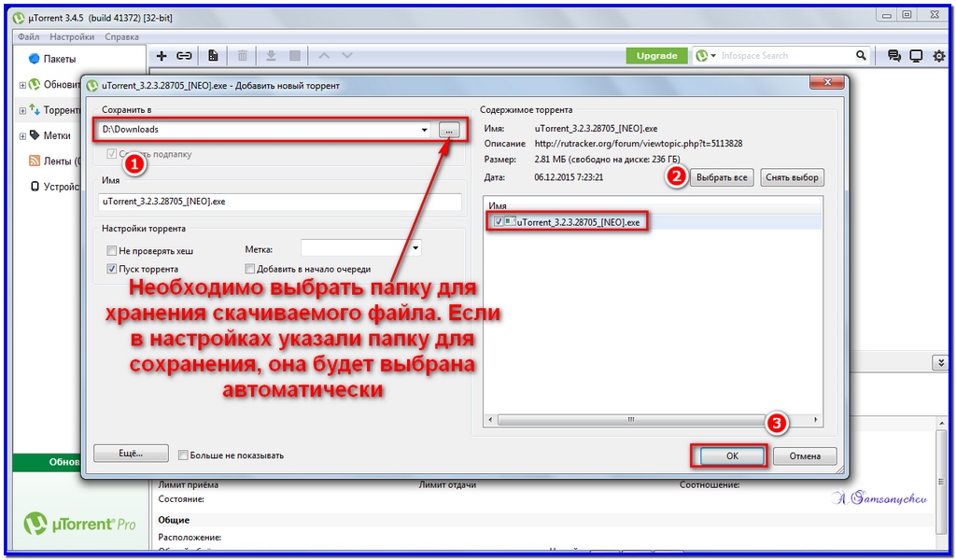Open the save path D:\Downloads dropdown arrow
956x560 pixels.
pos(425,130)
